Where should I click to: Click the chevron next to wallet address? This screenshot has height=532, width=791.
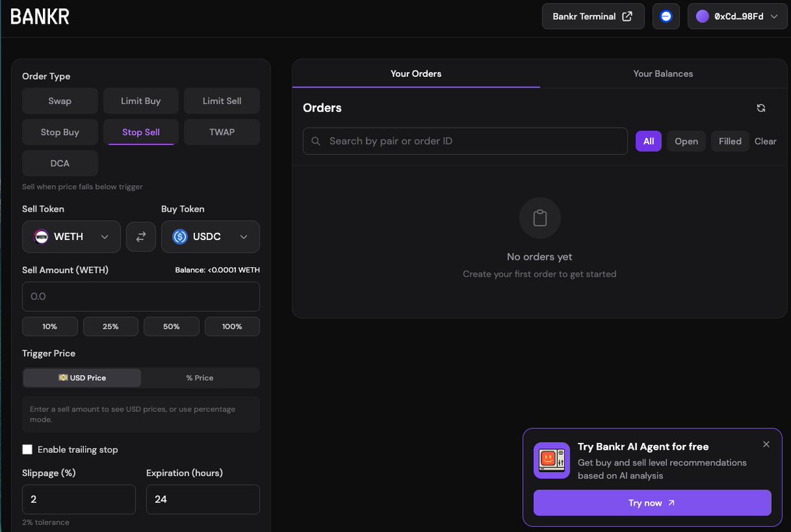click(x=774, y=17)
